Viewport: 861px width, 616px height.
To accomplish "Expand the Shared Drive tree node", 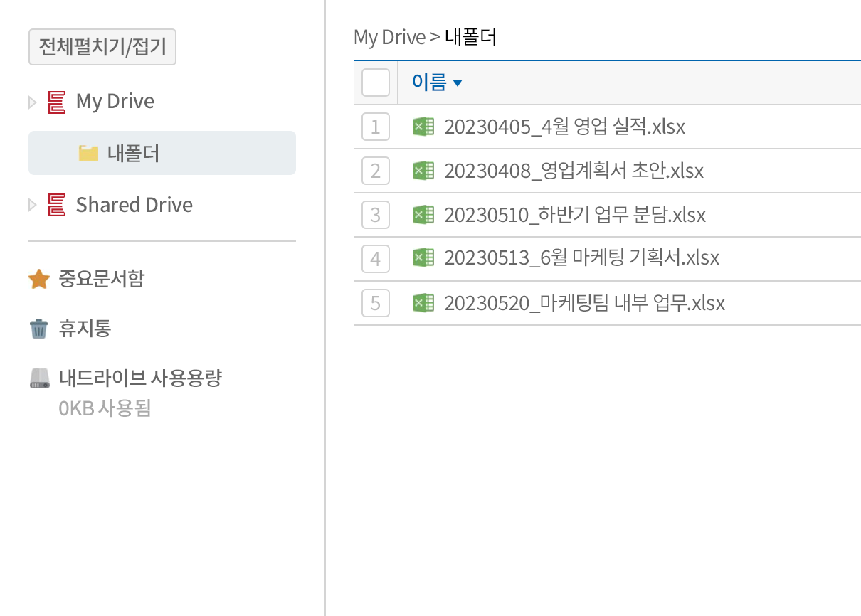I will point(32,205).
